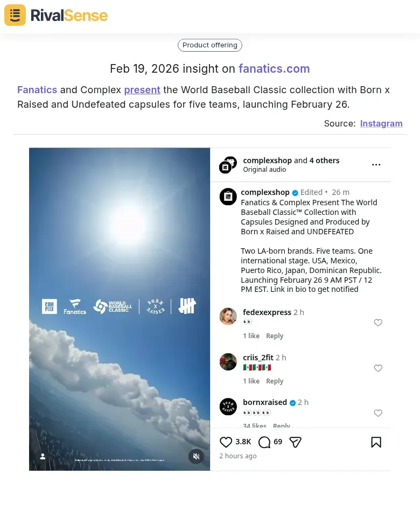Show tagged people on the video

point(43,456)
